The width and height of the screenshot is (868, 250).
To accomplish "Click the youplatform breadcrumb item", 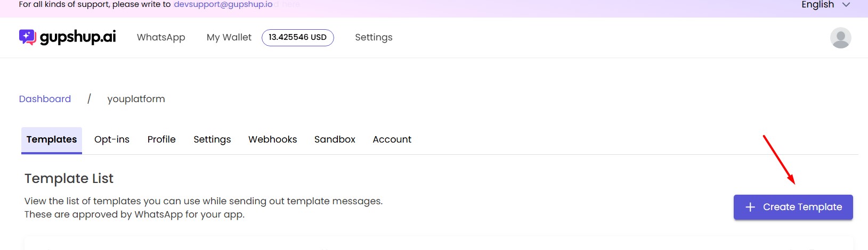I will click(x=136, y=99).
